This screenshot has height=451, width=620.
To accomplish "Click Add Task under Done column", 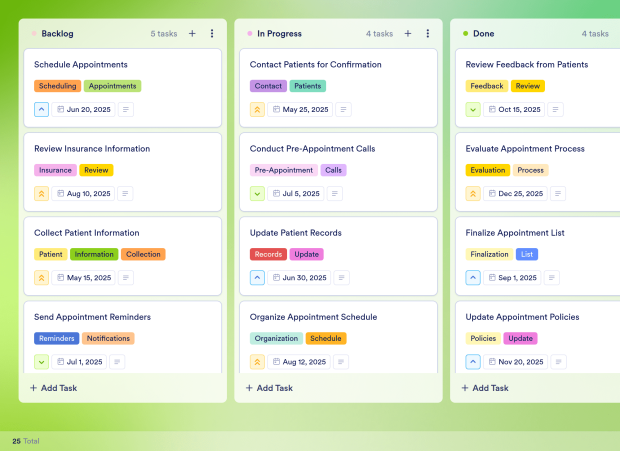I will point(485,388).
